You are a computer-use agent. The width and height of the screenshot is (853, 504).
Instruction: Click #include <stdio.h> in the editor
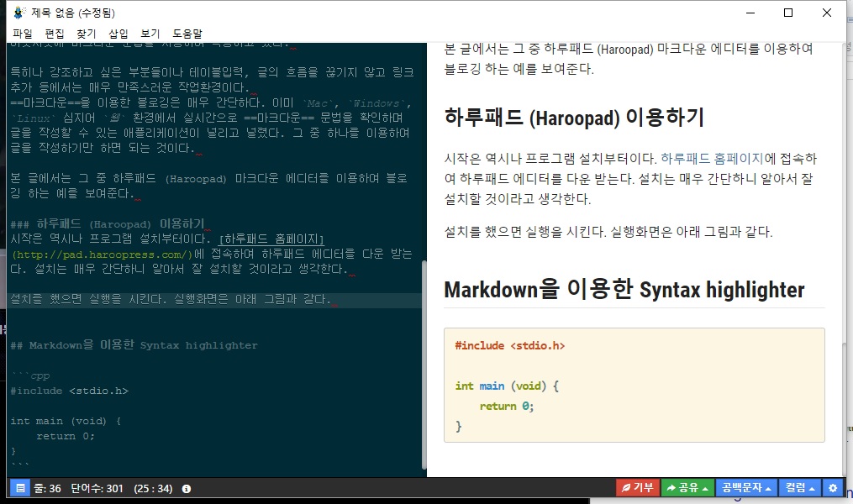[69, 391]
